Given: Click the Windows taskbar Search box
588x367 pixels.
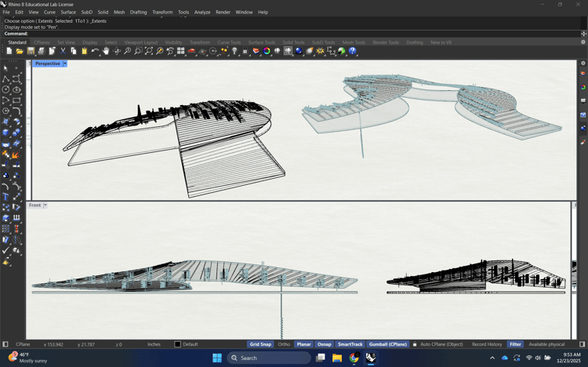Looking at the screenshot, I should click(x=269, y=358).
